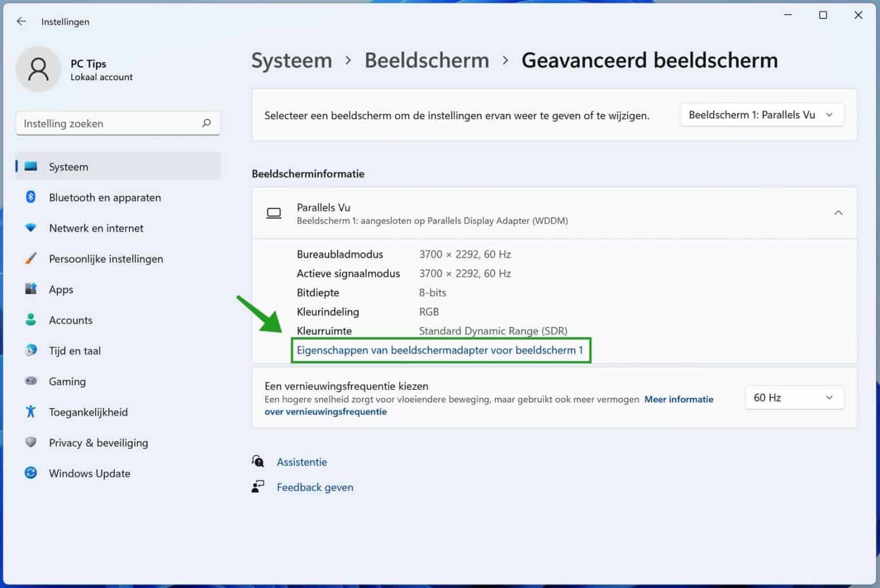The width and height of the screenshot is (880, 588).
Task: Open Meer informatie over vernieuwingsfrequentie
Action: pyautogui.click(x=678, y=399)
